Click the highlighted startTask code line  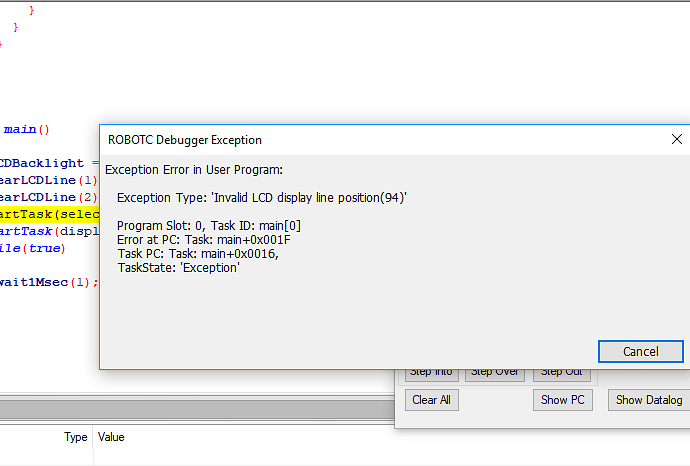click(49, 214)
